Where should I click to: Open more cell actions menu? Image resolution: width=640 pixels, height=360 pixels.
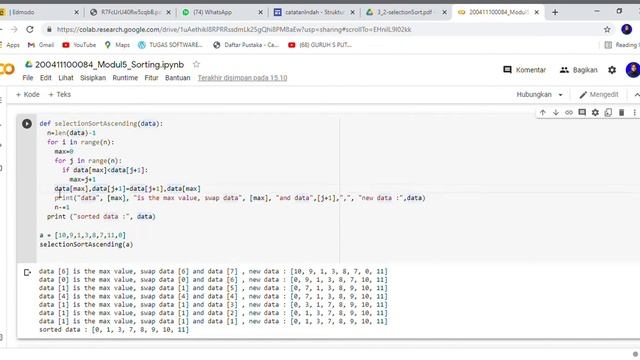point(634,113)
